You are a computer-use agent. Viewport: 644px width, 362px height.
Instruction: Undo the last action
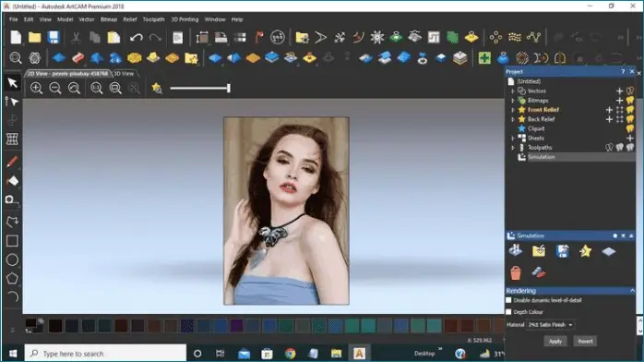pyautogui.click(x=136, y=38)
